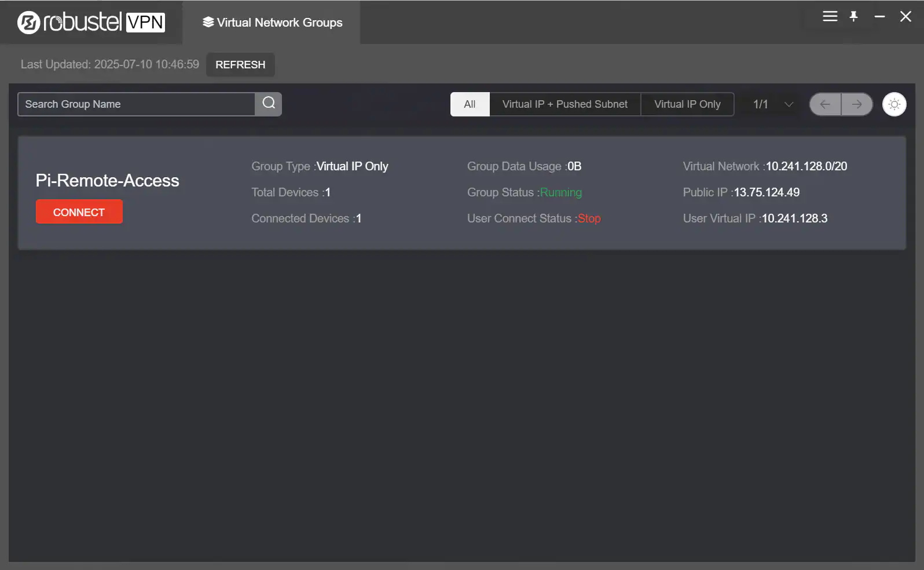Screen dimensions: 924x570
Task: Refresh the group list
Action: [240, 64]
